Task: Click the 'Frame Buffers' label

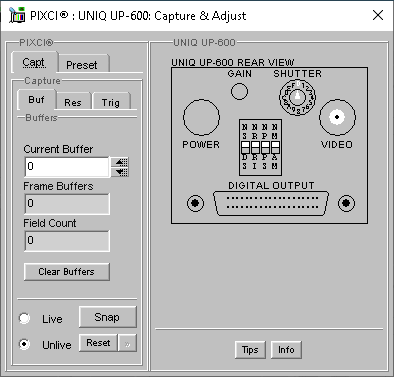Action: click(x=58, y=186)
